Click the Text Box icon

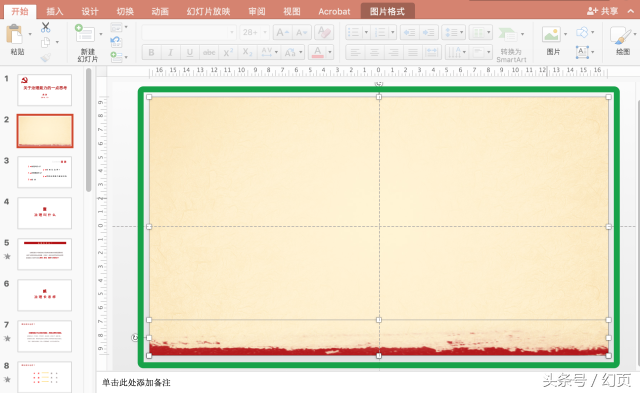[x=582, y=52]
